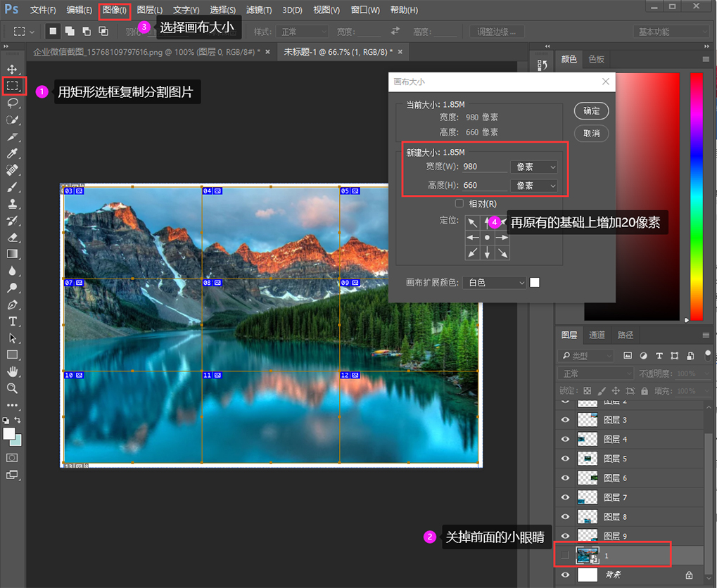Select the Move tool
This screenshot has height=588, width=717.
coord(12,69)
